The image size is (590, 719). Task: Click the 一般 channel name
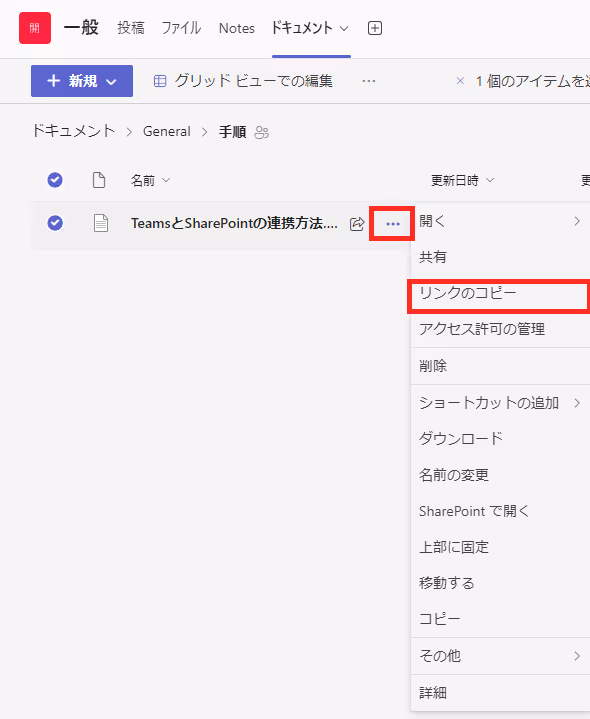click(x=81, y=28)
